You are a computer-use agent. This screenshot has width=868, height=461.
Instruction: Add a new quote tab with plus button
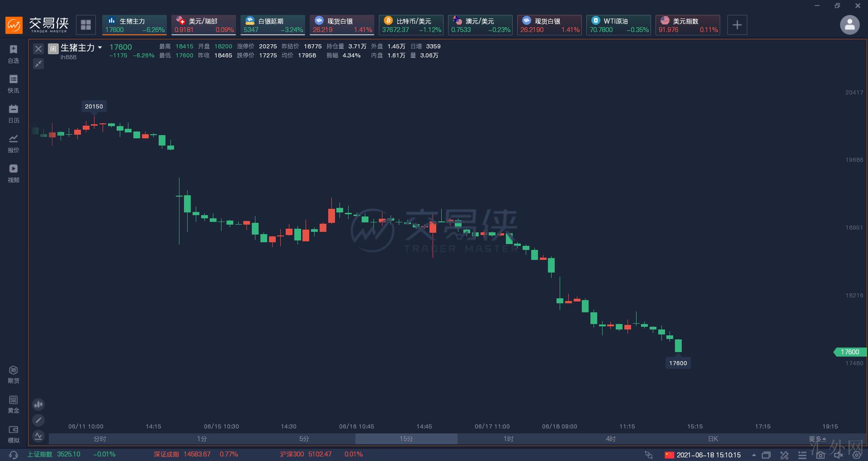coord(737,25)
